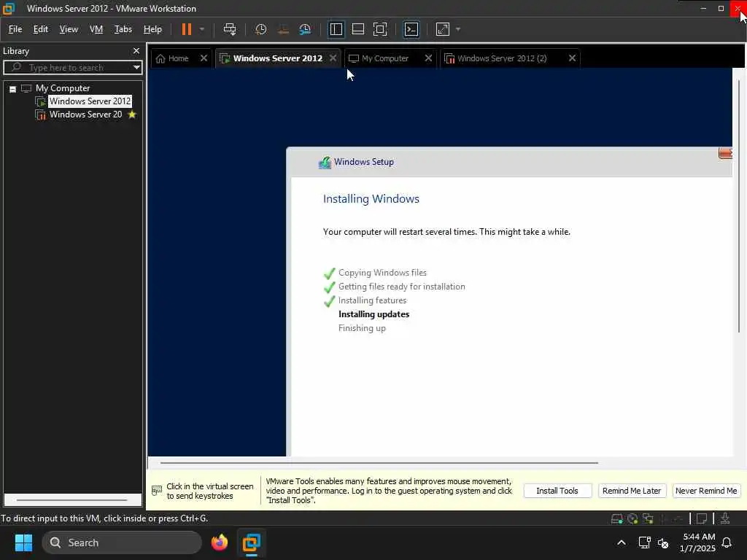Screen dimensions: 747x560
Task: Click the hard disk status icon in the status bar
Action: click(617, 519)
